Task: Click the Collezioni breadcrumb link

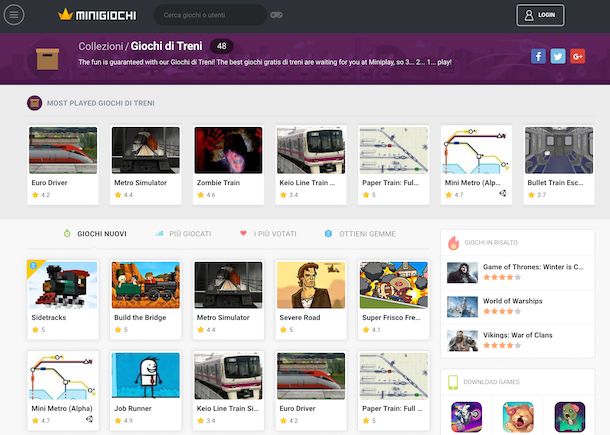Action: 101,46
